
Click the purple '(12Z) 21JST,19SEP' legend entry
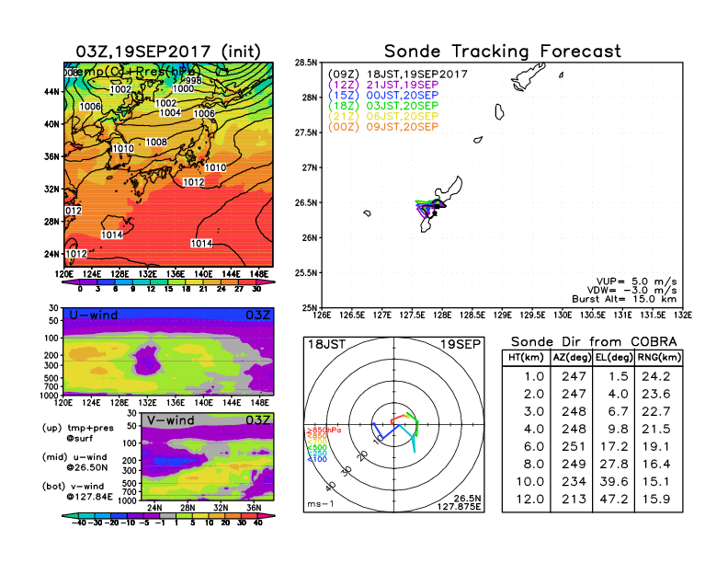(x=383, y=85)
